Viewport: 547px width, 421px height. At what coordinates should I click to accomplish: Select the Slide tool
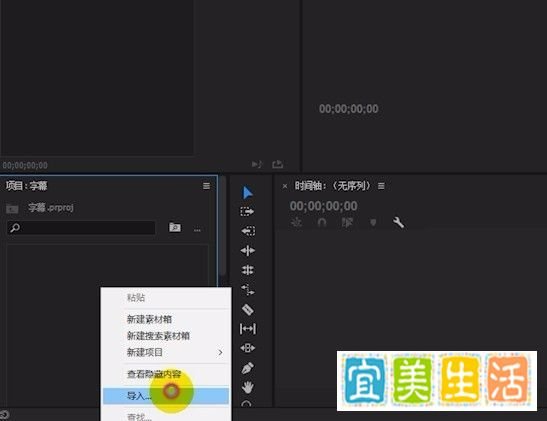(248, 348)
